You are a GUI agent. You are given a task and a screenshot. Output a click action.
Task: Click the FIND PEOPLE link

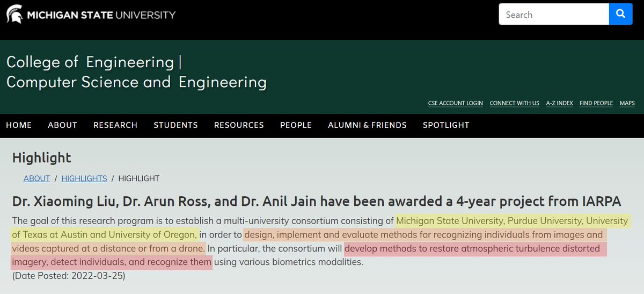pos(596,103)
